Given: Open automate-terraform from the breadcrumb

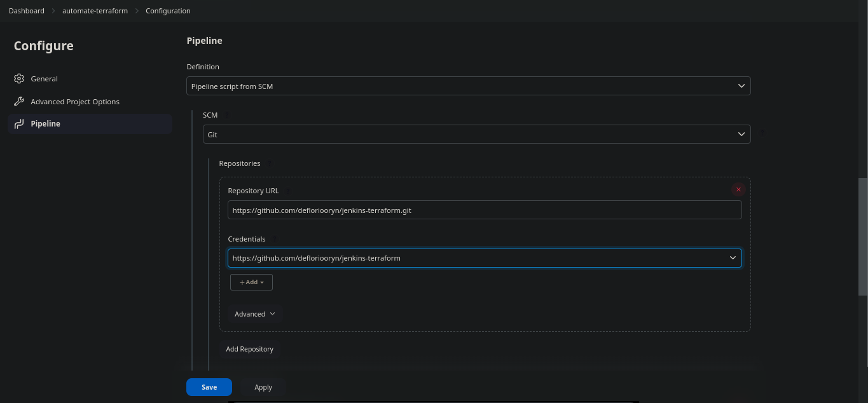Looking at the screenshot, I should 94,11.
